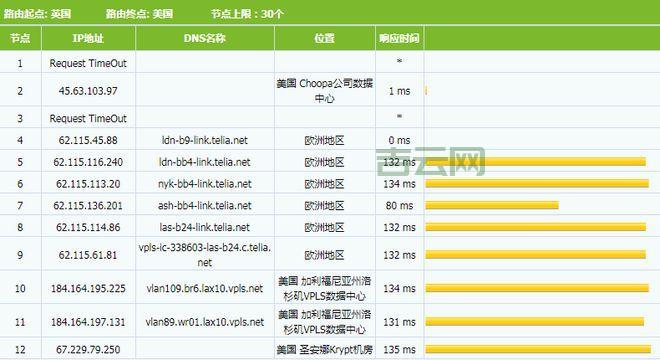Click DNS name nyk-bb4-link.telia.net

pyautogui.click(x=205, y=184)
